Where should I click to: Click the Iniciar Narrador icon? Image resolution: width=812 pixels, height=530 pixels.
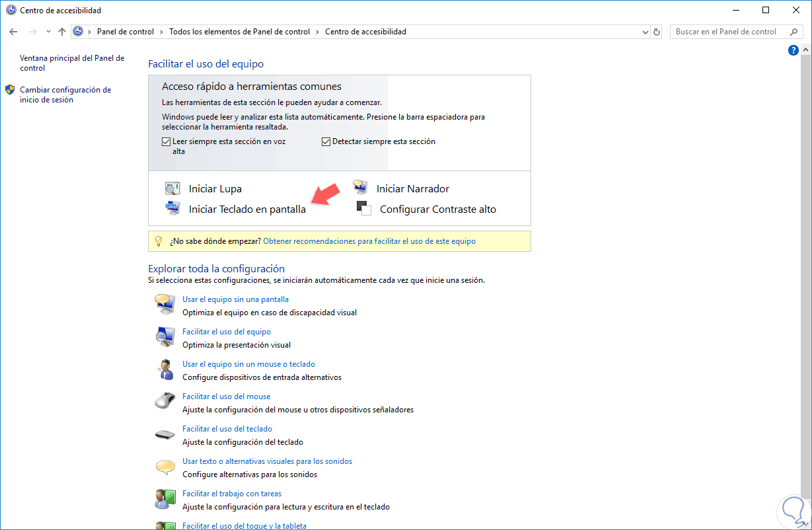(360, 187)
